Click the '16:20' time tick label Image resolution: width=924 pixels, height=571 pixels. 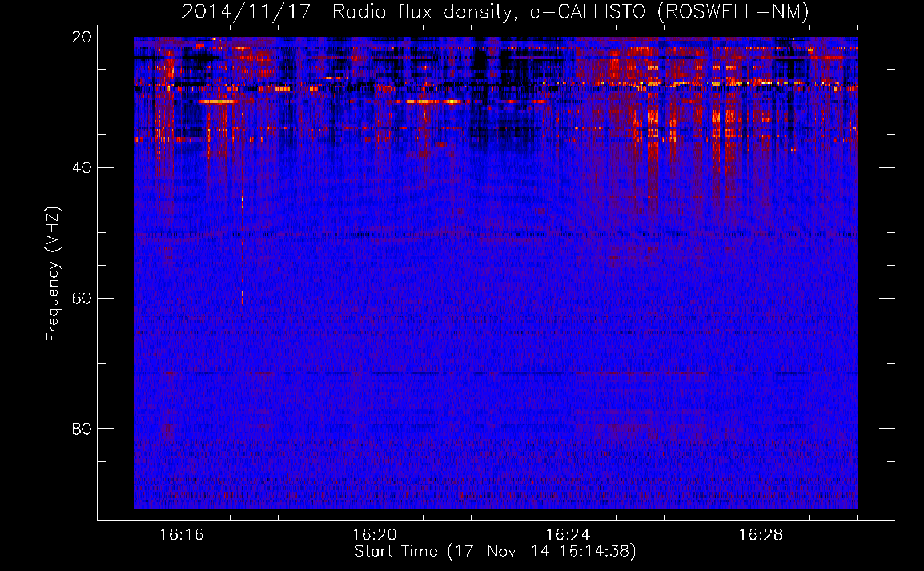click(x=375, y=535)
